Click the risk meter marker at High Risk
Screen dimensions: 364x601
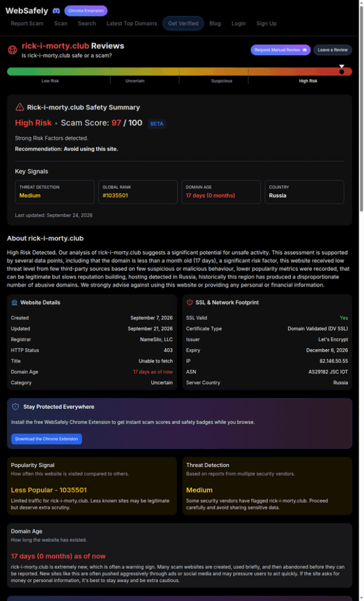tap(342, 70)
